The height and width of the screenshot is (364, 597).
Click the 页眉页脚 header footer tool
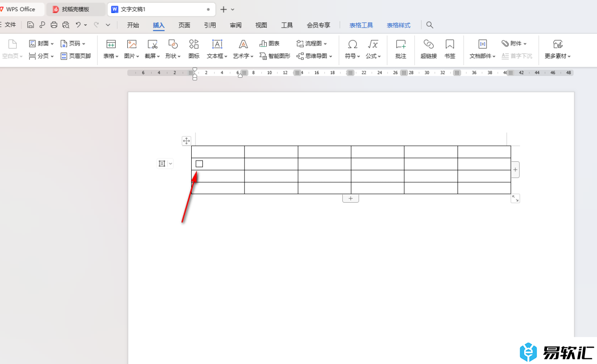coord(76,56)
